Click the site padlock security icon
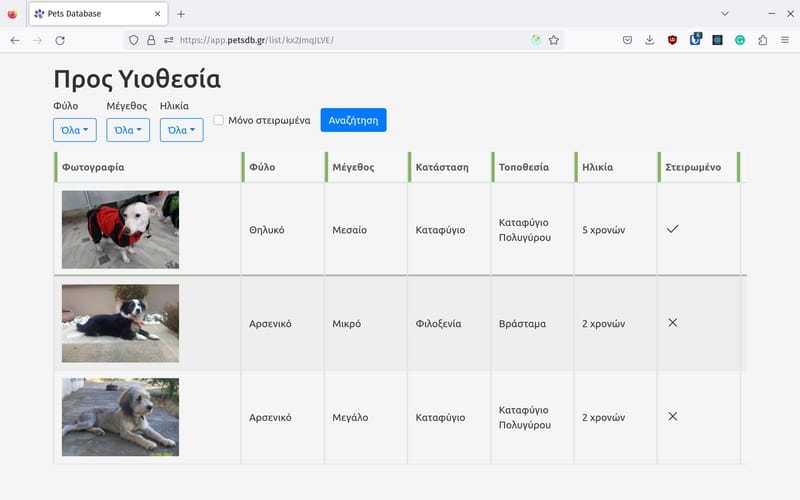Viewport: 800px width, 500px height. [151, 40]
